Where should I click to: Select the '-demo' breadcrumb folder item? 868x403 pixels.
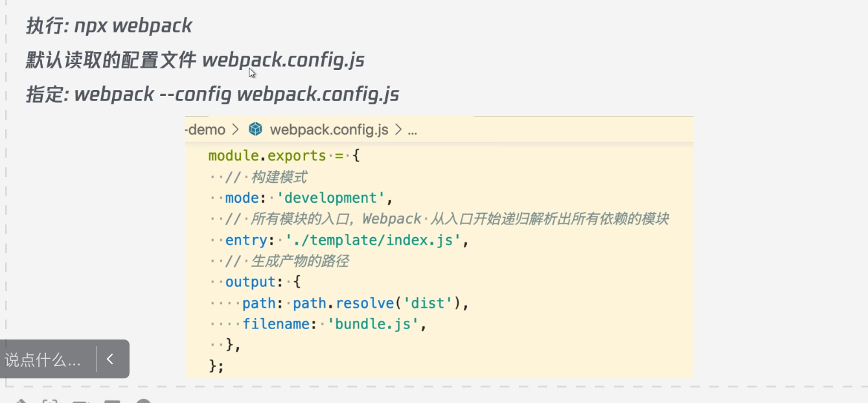click(205, 130)
